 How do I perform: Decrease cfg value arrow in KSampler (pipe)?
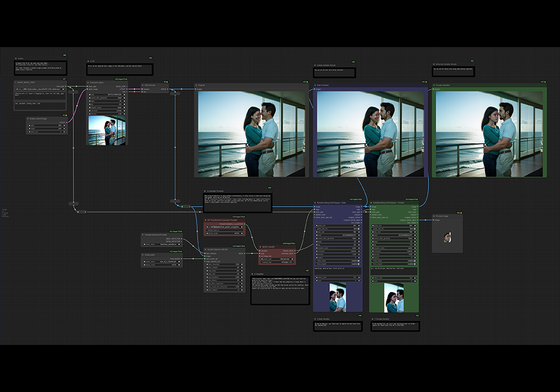point(90,104)
